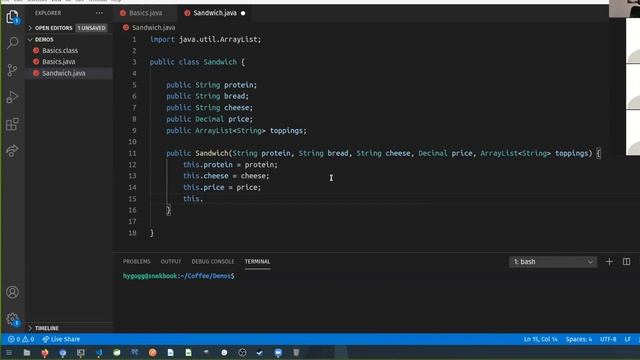Open the Extensions view

click(x=13, y=124)
